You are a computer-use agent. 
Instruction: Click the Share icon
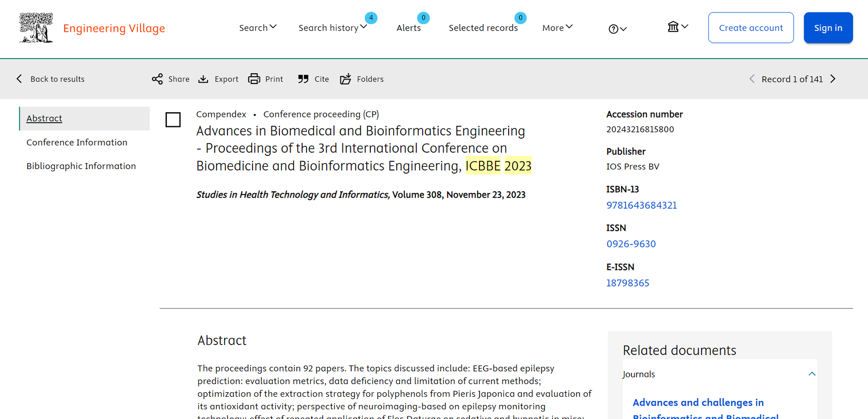(x=157, y=79)
